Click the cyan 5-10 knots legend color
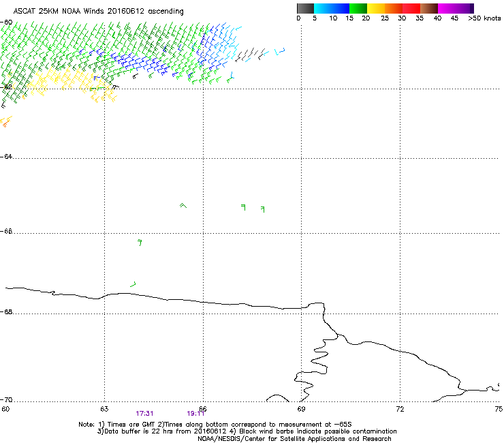 (322, 8)
